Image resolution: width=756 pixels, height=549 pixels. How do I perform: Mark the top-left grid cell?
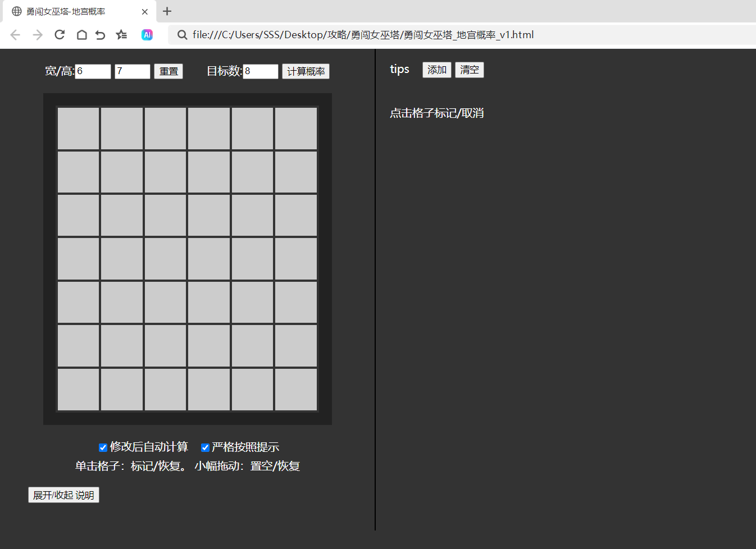tap(79, 129)
